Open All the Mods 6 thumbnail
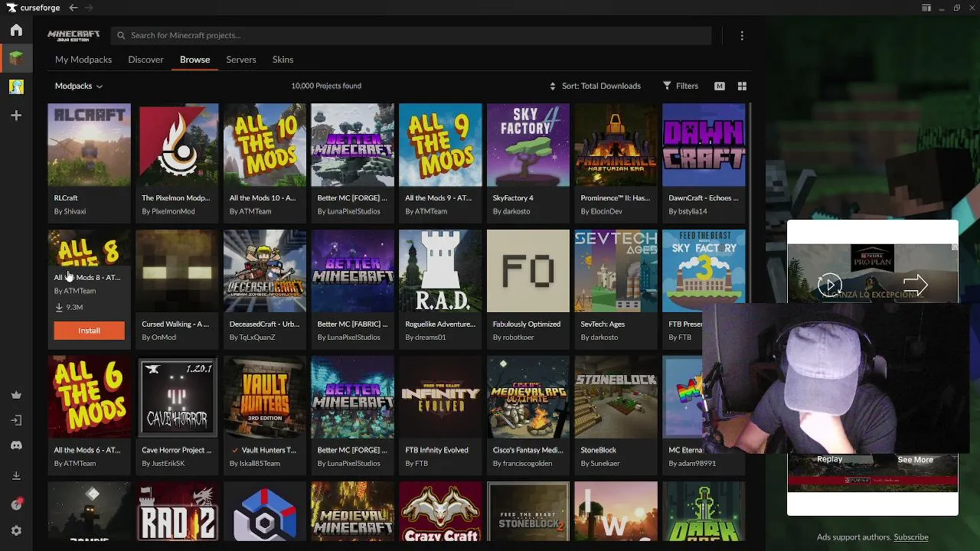 90,398
